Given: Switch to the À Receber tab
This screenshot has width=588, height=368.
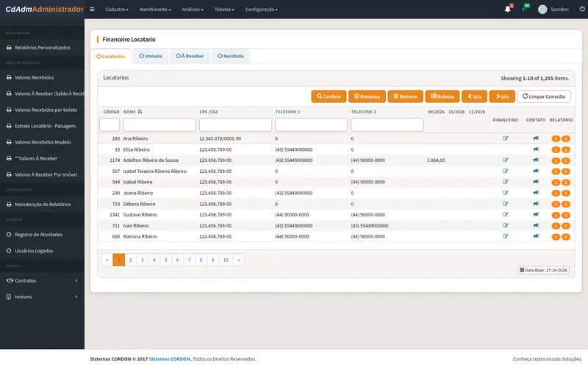Looking at the screenshot, I should click(190, 56).
